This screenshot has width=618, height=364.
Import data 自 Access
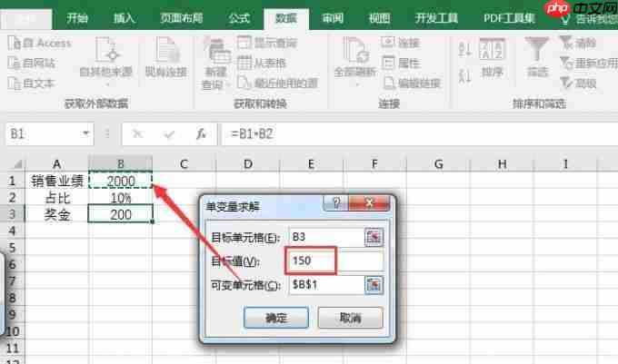(39, 43)
